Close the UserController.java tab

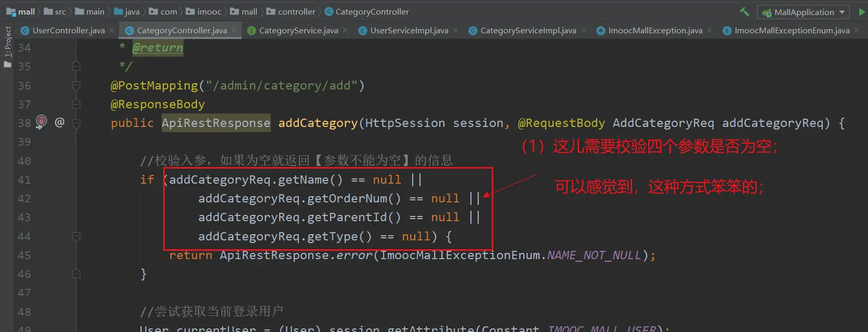[x=112, y=31]
